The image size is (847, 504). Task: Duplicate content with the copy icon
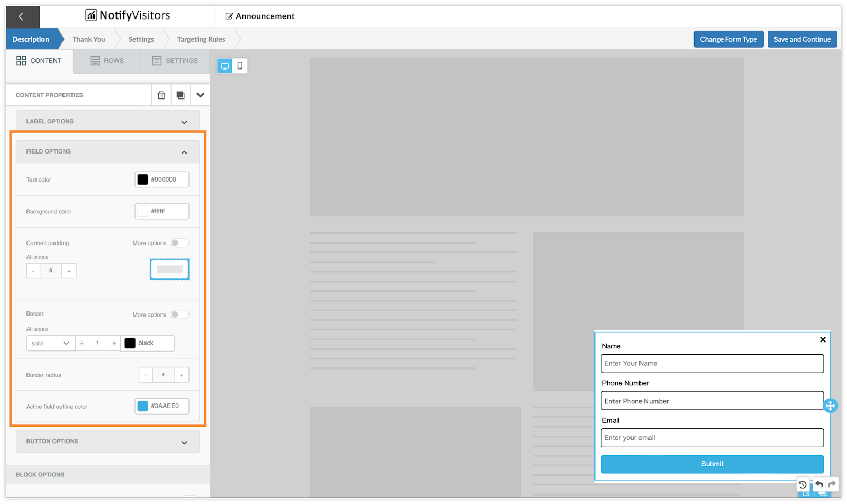pos(181,95)
